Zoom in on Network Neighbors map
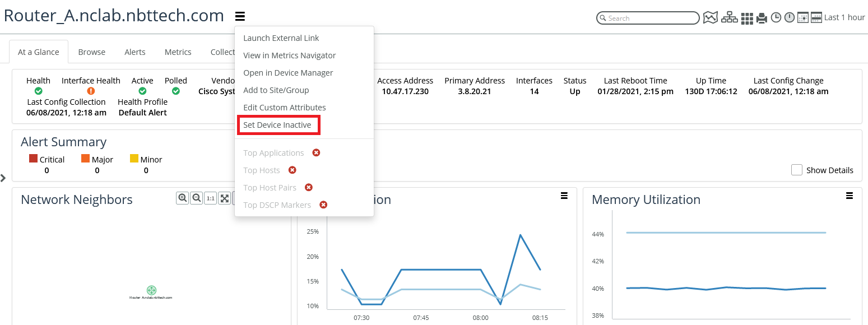The width and height of the screenshot is (868, 325). (182, 198)
